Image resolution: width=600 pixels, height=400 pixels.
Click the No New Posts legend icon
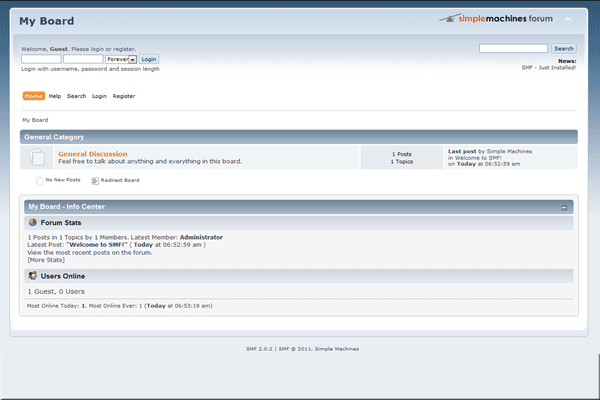click(39, 180)
